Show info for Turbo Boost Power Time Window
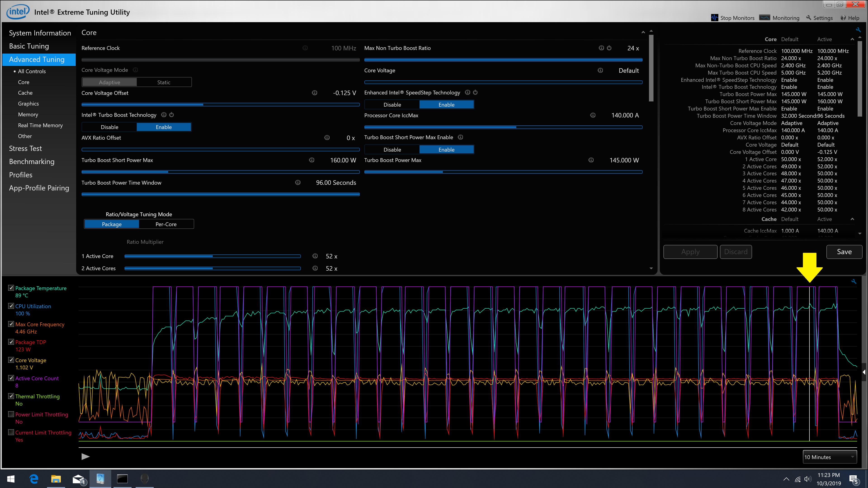Image resolution: width=868 pixels, height=488 pixels. click(298, 183)
